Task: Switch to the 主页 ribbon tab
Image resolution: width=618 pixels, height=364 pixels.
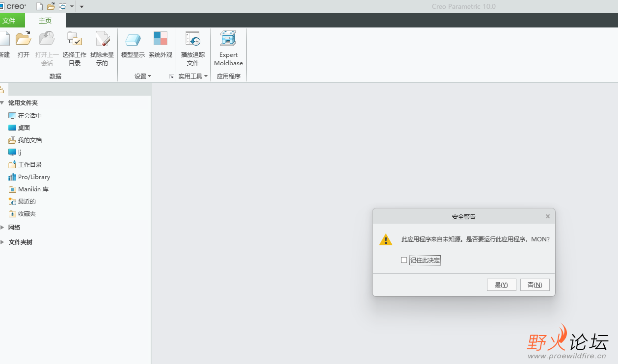Action: coord(45,21)
